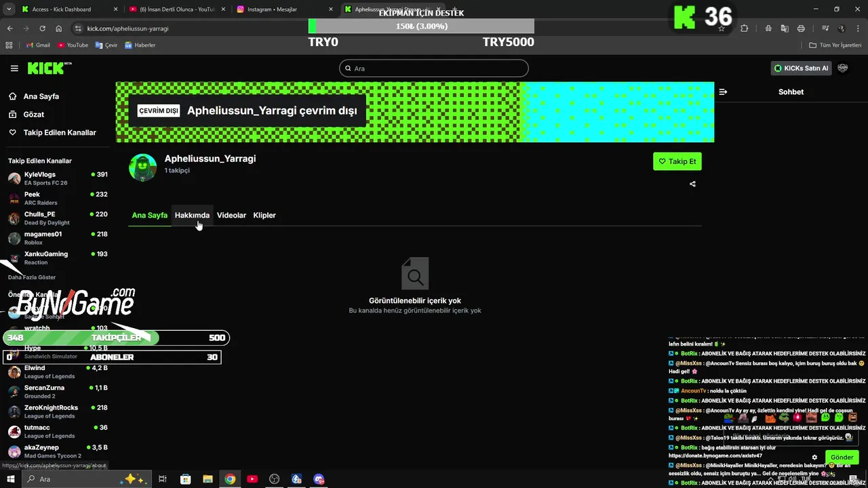Open Çevir bookmark
This screenshot has width=868, height=488.
pos(106,45)
